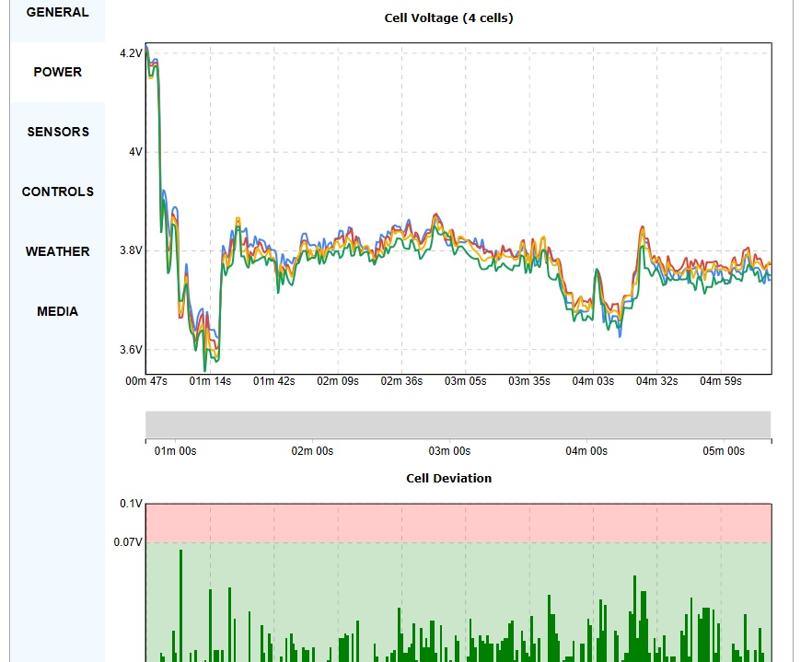Open the GENERAL tab in the sidebar
812x662 pixels.
point(57,13)
